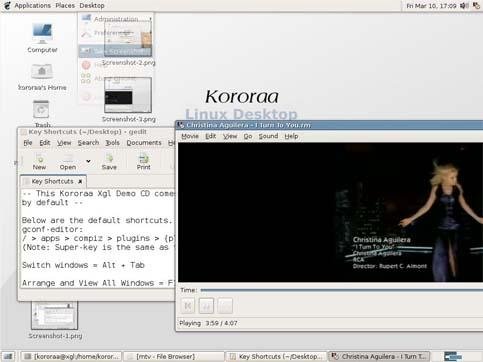
Task: Open the video player View menu
Action: (230, 136)
